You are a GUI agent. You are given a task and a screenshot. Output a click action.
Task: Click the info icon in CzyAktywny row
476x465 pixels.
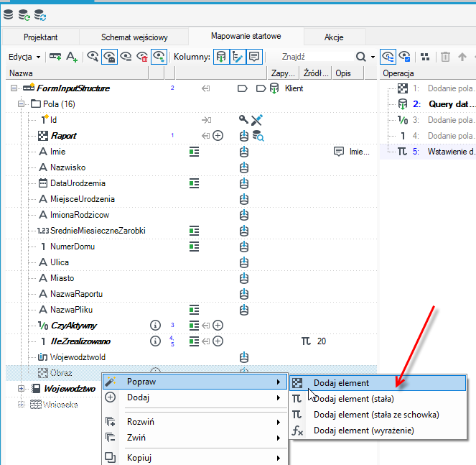pos(155,325)
